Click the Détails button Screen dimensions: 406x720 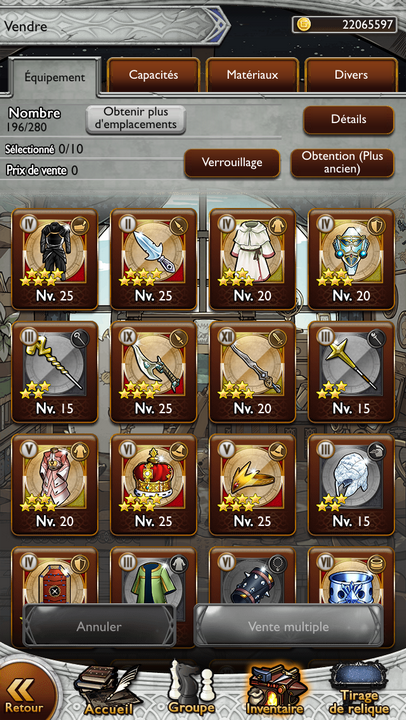pos(349,120)
